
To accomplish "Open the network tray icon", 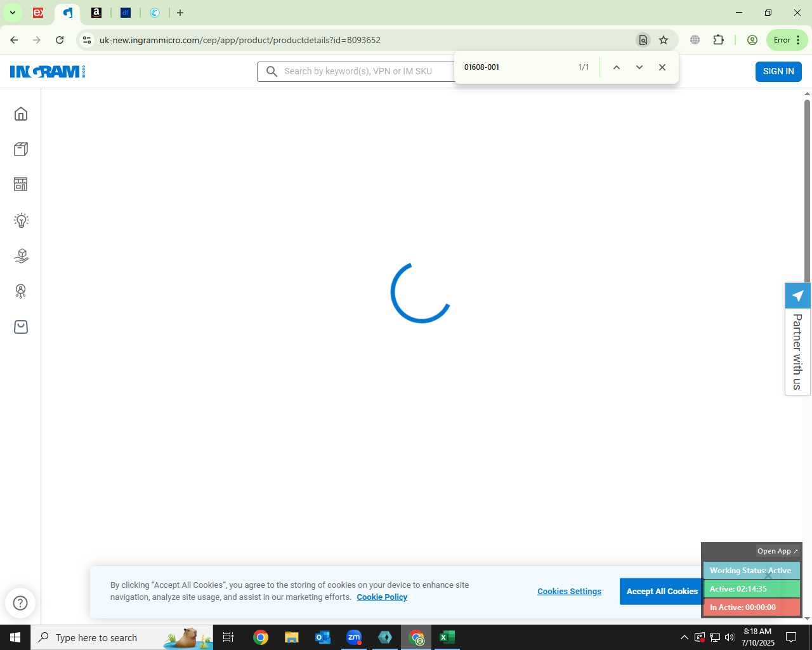I will coord(714,637).
